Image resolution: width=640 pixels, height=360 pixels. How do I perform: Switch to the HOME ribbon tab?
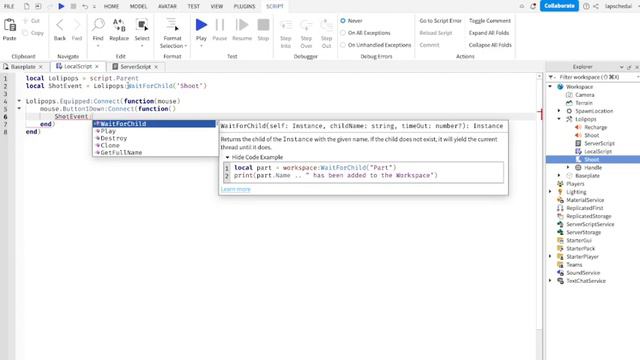[111, 6]
